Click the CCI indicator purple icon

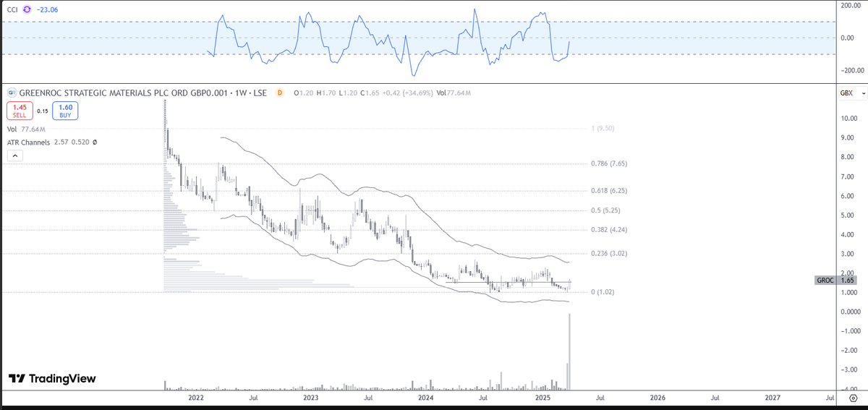27,9
